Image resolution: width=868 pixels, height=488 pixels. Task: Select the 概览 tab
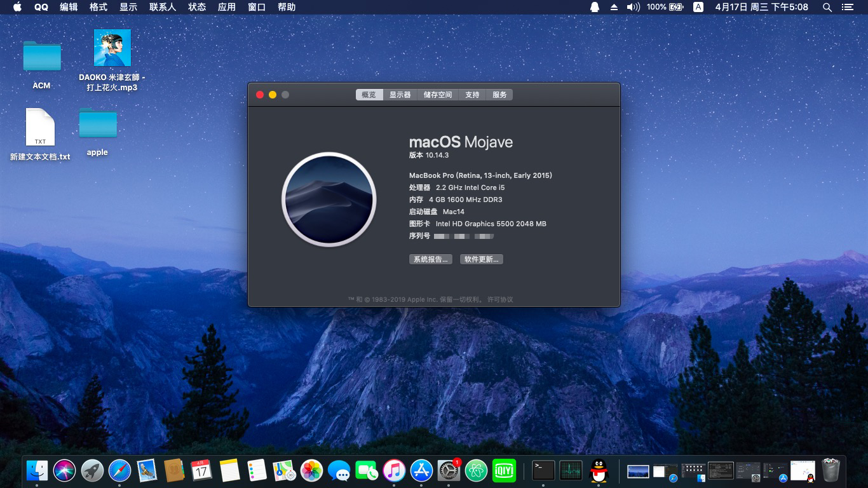click(x=369, y=95)
